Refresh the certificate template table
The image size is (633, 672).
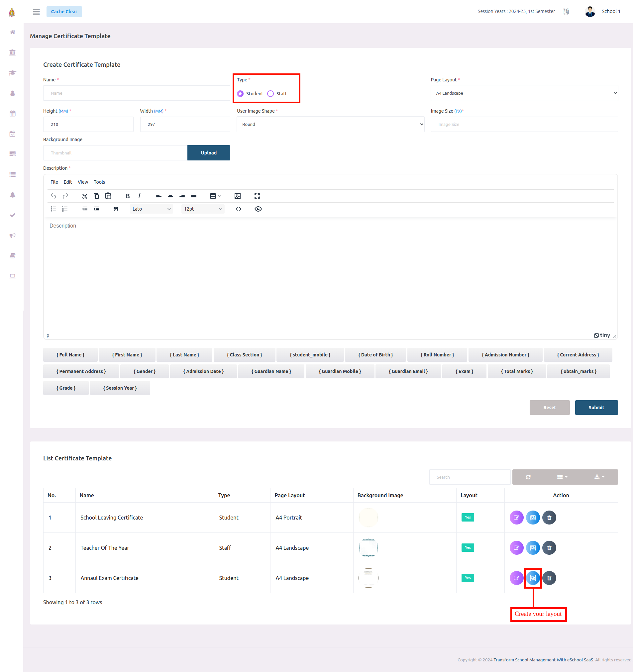pyautogui.click(x=528, y=477)
